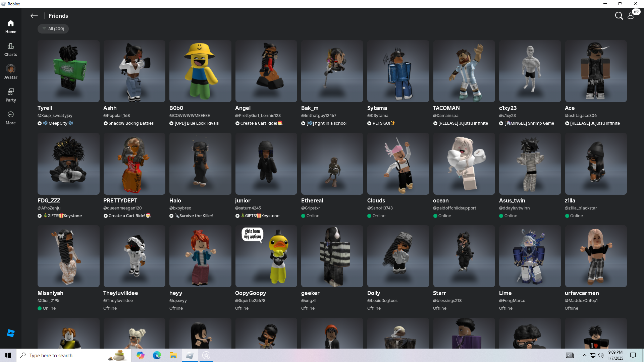Open the Avatar sidebar section

(11, 72)
